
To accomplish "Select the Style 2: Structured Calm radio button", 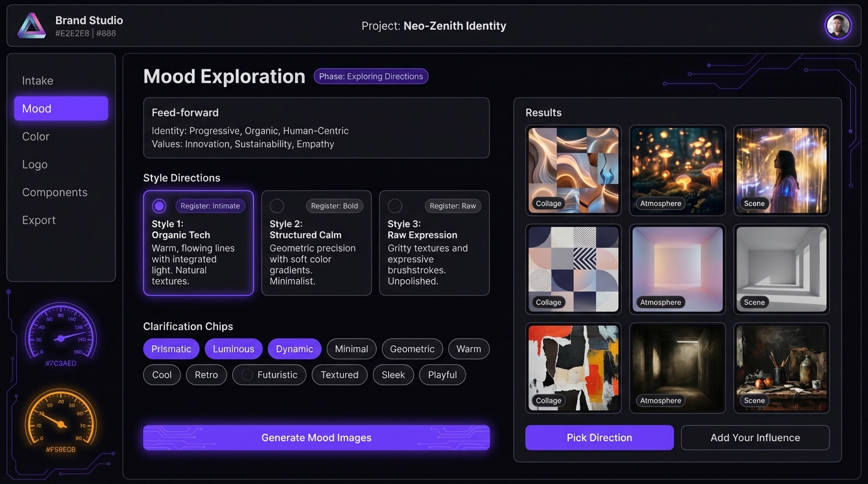I will coord(276,205).
